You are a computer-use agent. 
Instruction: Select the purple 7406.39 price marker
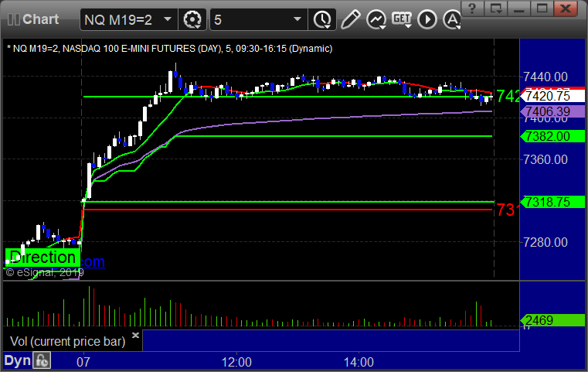point(552,111)
